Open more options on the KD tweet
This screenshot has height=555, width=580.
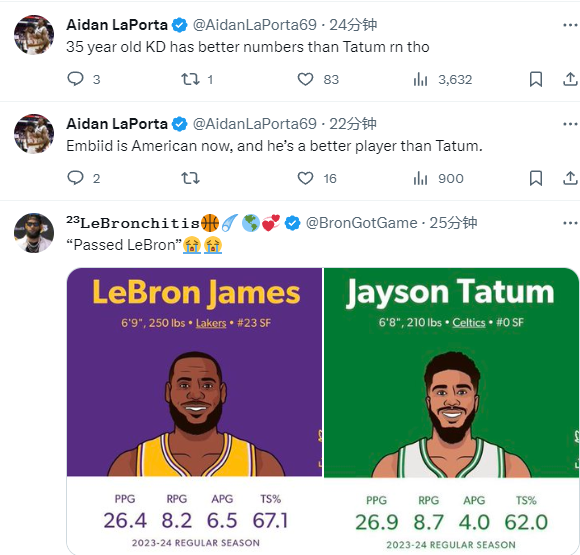570,25
